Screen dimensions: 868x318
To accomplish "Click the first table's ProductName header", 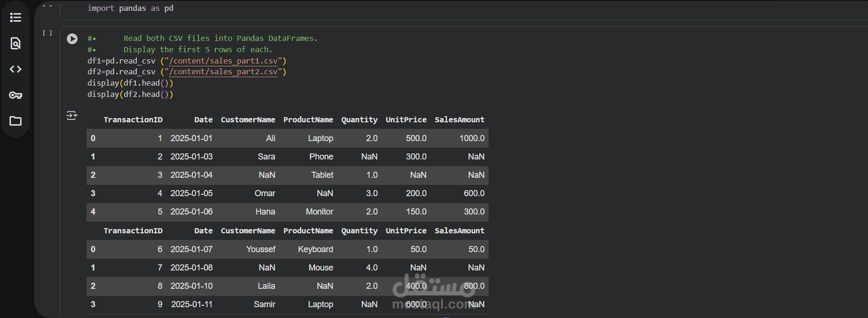I will [x=308, y=119].
